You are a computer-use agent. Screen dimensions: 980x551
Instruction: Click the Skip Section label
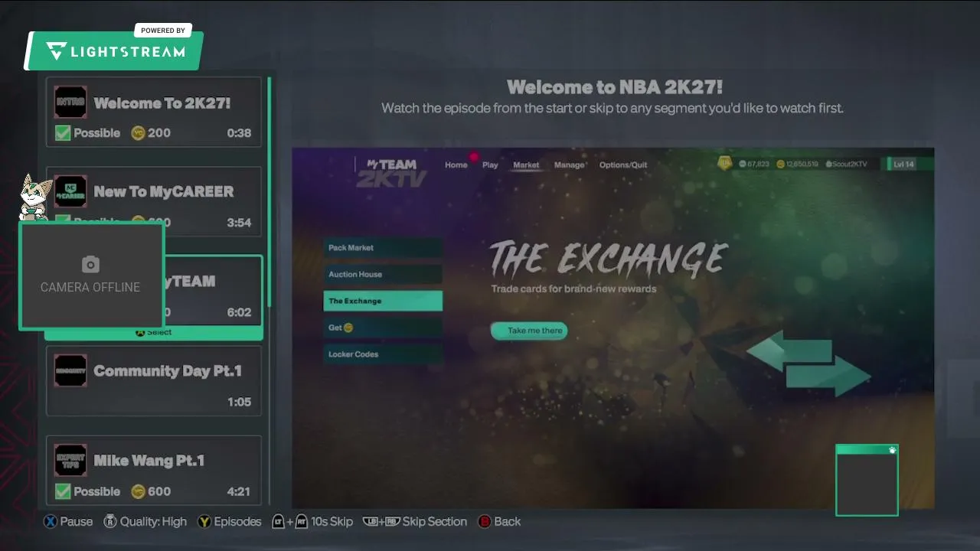pos(435,521)
